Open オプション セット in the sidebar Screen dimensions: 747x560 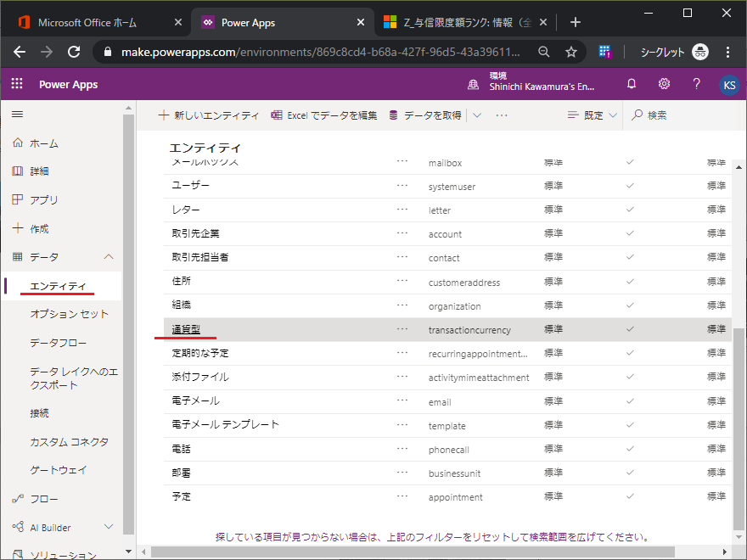click(x=69, y=314)
